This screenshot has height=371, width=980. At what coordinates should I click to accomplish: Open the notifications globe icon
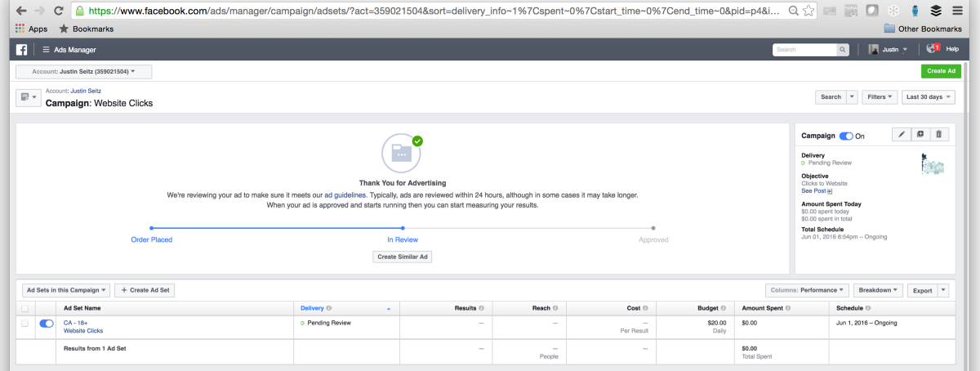(x=933, y=49)
